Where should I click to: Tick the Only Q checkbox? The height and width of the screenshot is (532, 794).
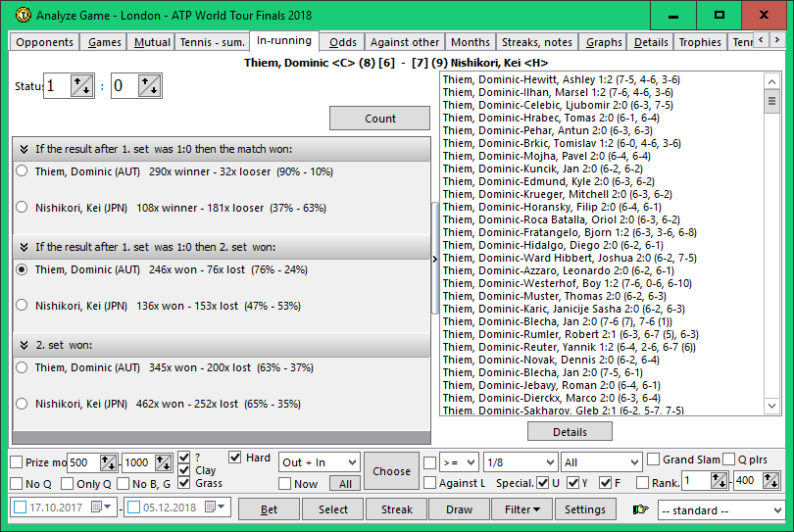pyautogui.click(x=67, y=483)
